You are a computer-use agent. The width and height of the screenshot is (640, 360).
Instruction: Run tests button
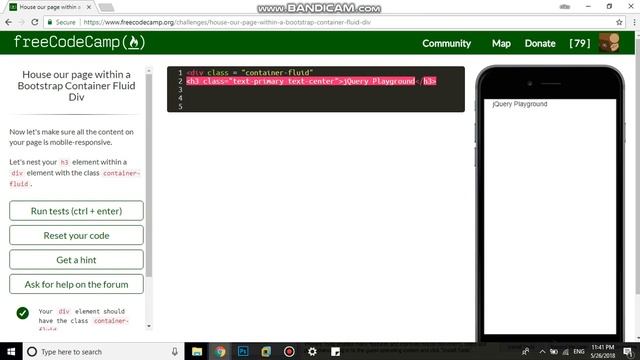point(76,211)
